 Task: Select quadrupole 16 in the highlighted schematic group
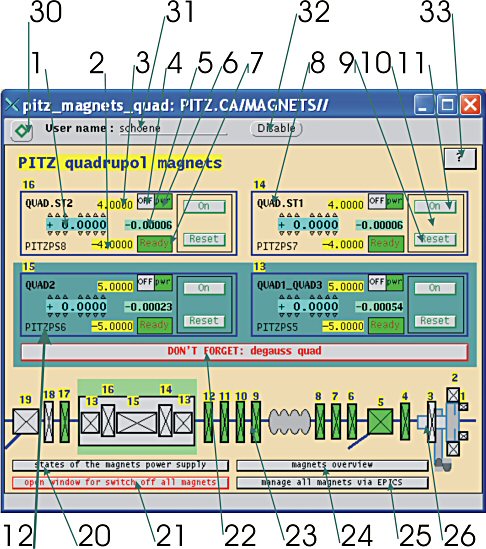[108, 421]
